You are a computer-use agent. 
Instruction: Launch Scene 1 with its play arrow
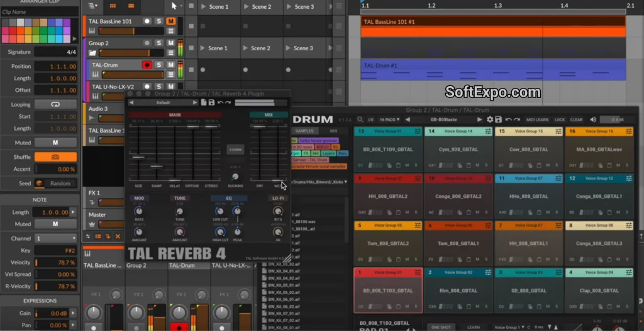[203, 7]
